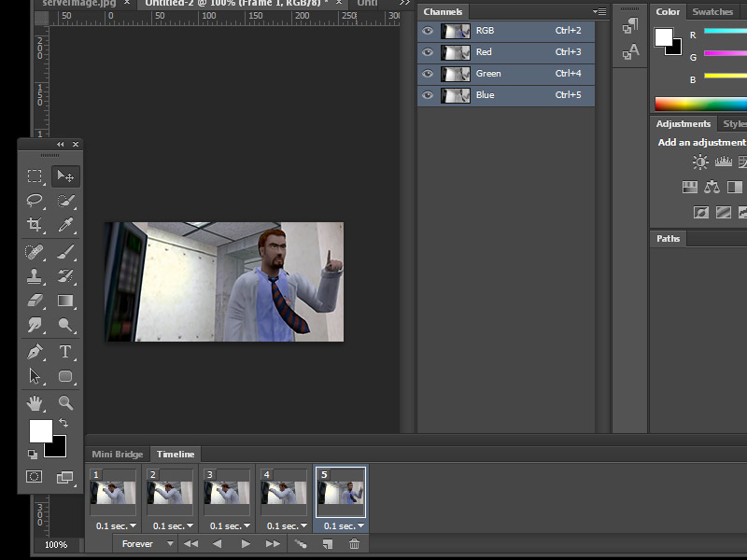
Task: Toggle Quick Mask mode
Action: pos(34,477)
